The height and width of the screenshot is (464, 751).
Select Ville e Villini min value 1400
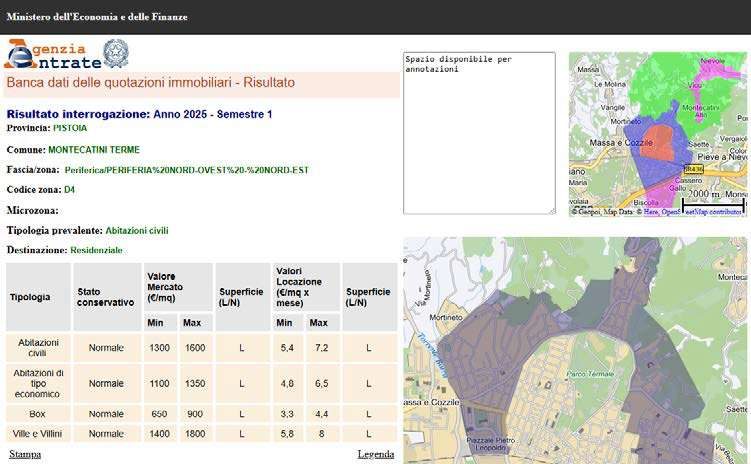pyautogui.click(x=159, y=434)
